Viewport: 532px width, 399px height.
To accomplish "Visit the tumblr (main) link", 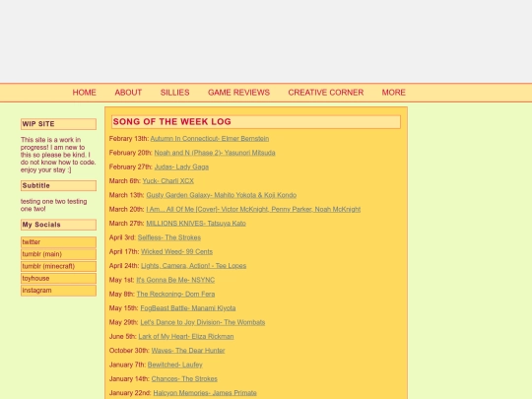I will (58, 254).
